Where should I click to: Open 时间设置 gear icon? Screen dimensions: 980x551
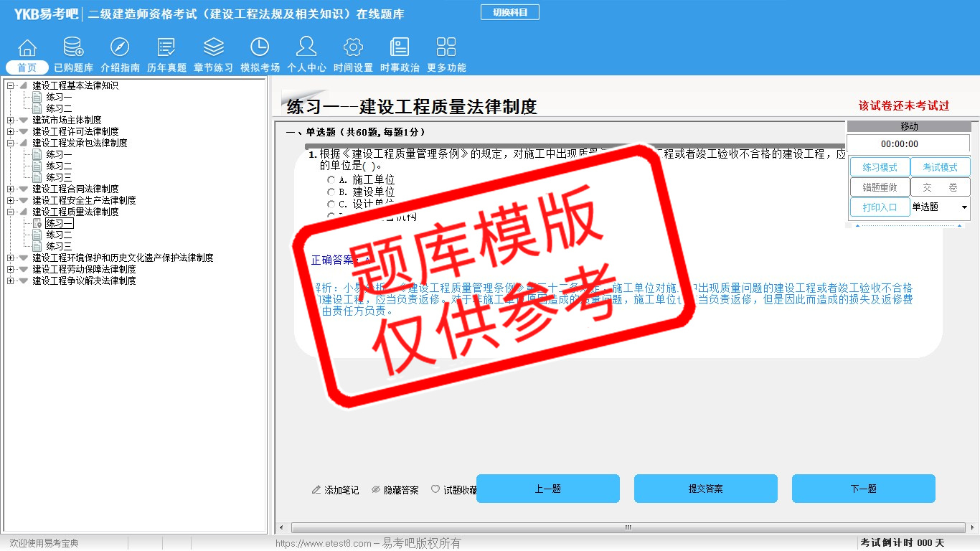[353, 48]
